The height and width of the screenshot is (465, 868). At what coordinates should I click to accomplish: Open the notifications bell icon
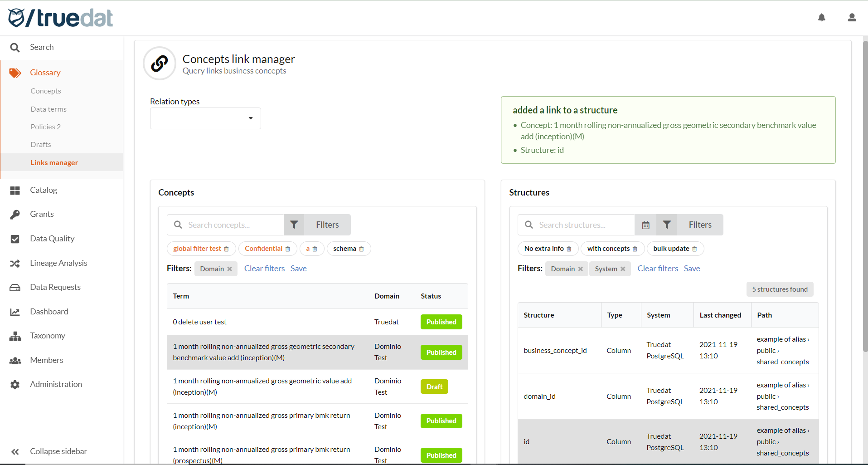point(822,17)
